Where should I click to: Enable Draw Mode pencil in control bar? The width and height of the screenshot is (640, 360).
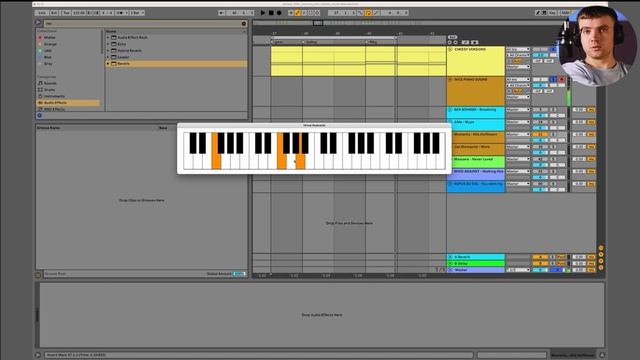tap(538, 13)
